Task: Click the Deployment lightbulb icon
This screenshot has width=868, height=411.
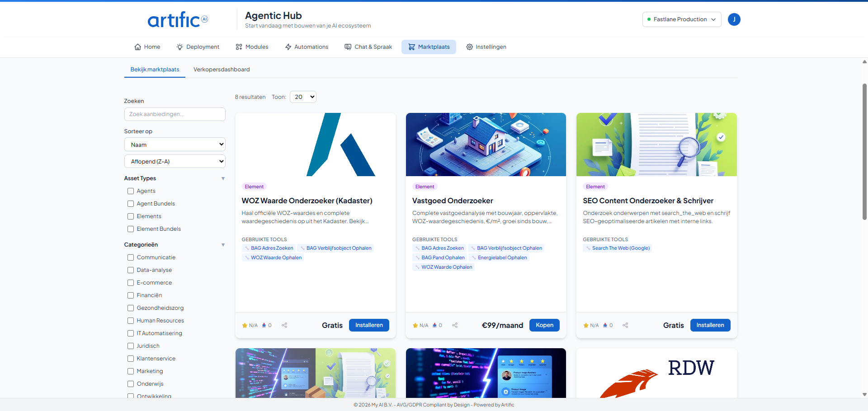Action: pos(180,47)
